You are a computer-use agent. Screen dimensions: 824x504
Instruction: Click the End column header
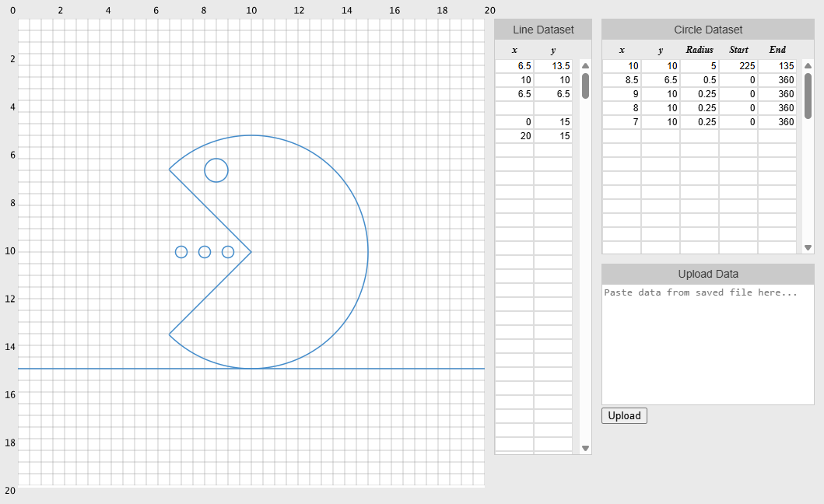(777, 50)
